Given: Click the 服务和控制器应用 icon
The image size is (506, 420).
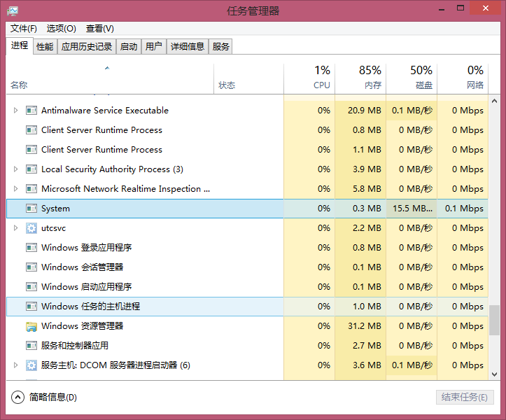Looking at the screenshot, I should coord(31,346).
